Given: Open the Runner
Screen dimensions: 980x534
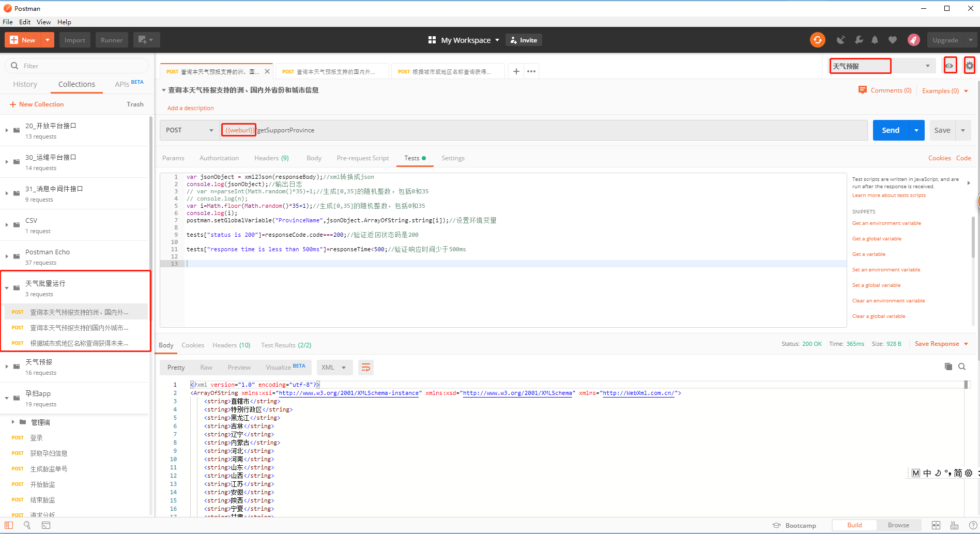Looking at the screenshot, I should pyautogui.click(x=112, y=40).
